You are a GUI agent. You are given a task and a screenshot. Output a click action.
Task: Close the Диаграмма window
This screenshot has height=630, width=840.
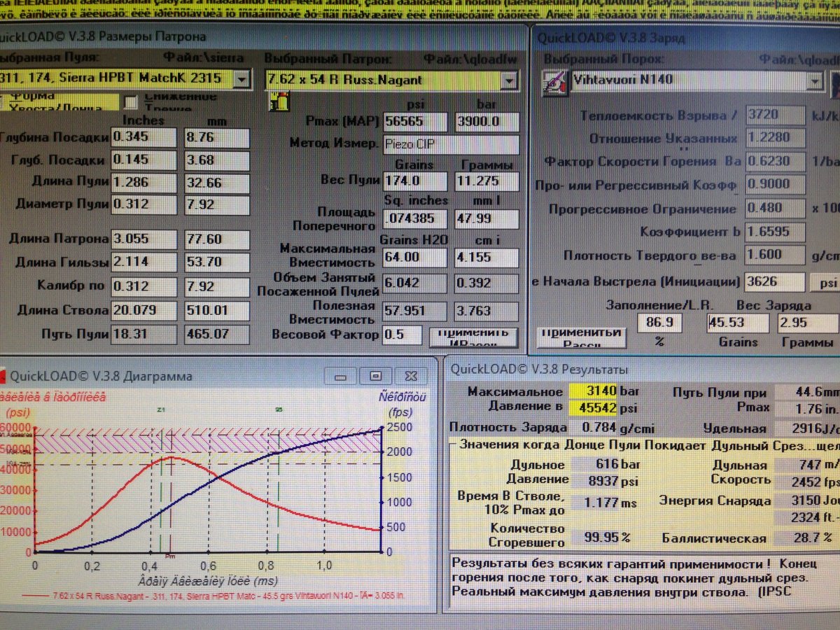410,376
